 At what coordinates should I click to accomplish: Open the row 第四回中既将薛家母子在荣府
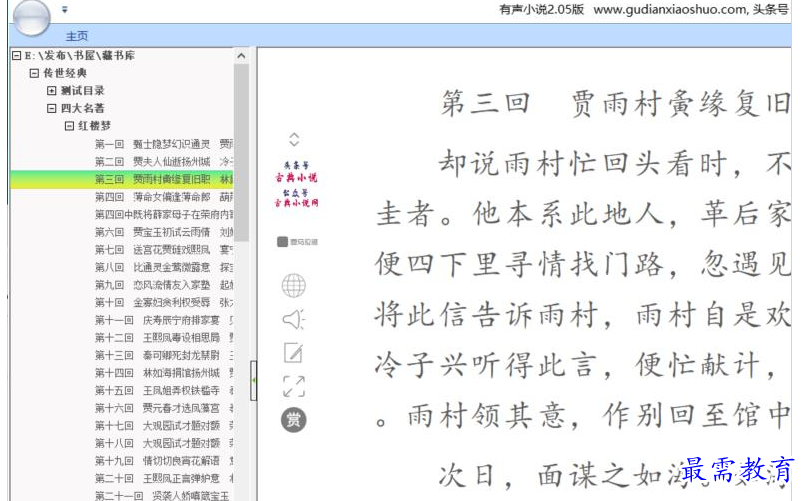pyautogui.click(x=164, y=214)
